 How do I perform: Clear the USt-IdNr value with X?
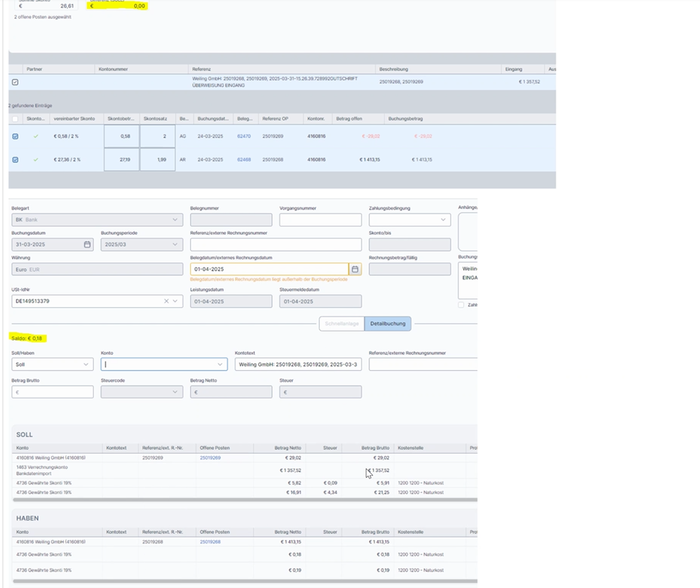tap(166, 301)
